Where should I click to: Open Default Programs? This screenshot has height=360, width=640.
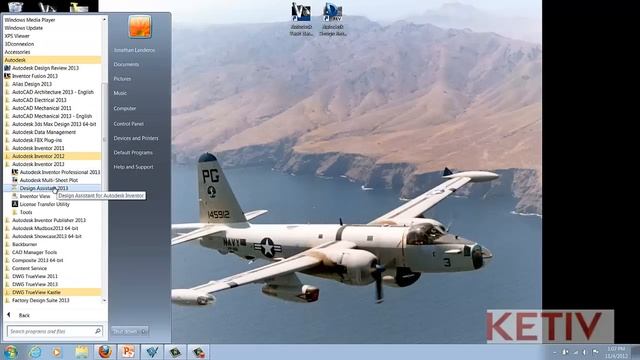(133, 153)
